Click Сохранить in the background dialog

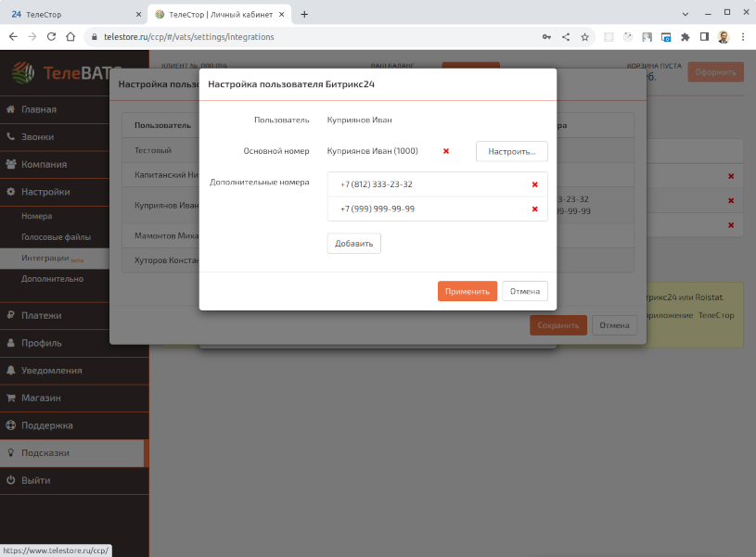558,325
